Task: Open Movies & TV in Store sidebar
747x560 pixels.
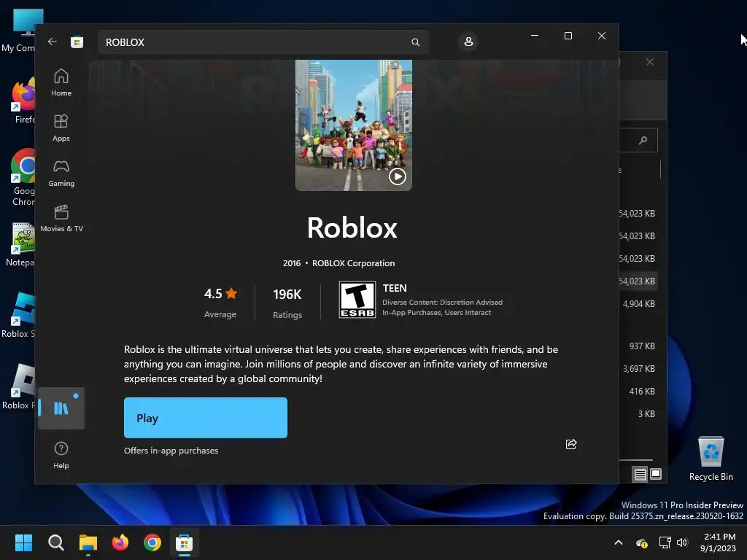Action: pos(61,218)
